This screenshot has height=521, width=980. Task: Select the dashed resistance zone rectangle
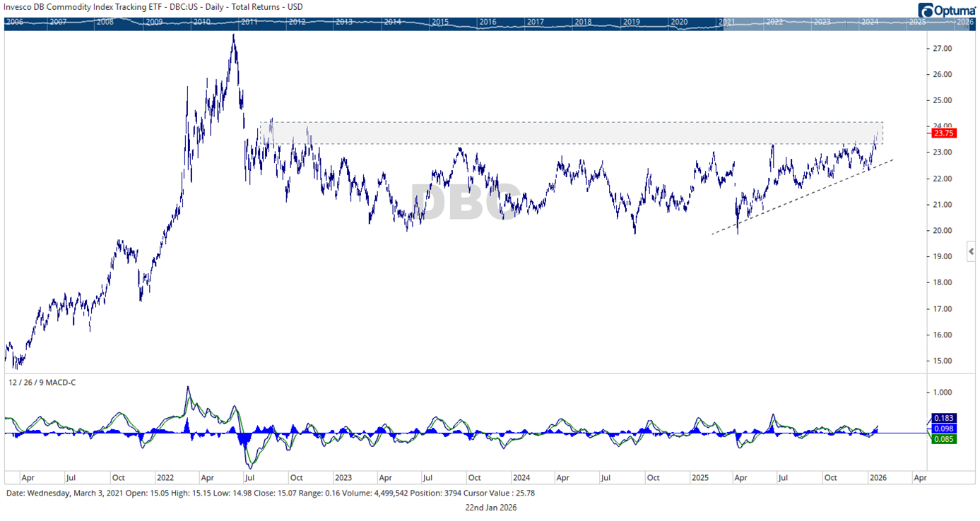tap(565, 131)
